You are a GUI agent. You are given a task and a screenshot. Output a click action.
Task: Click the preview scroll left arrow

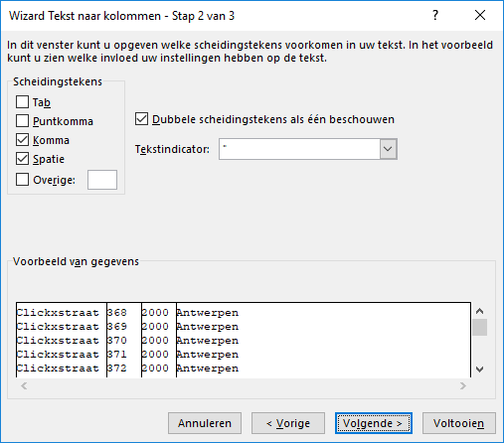click(x=24, y=385)
